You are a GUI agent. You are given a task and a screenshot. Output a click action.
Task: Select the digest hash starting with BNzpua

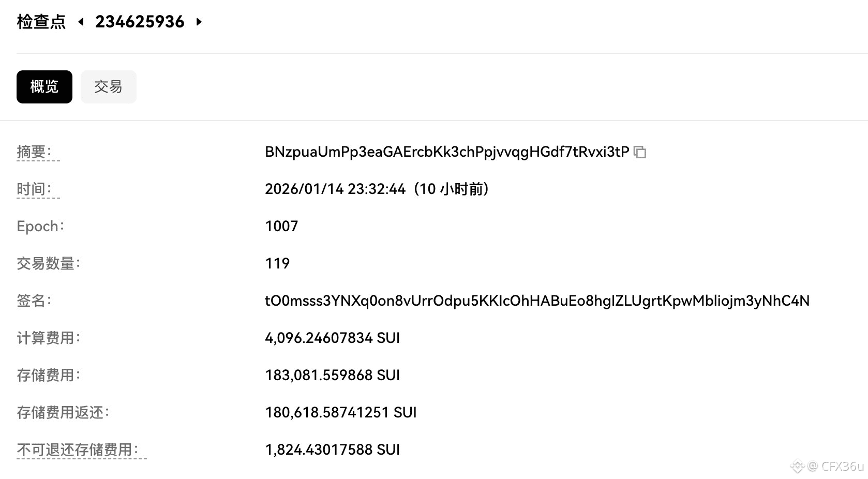[x=446, y=152]
